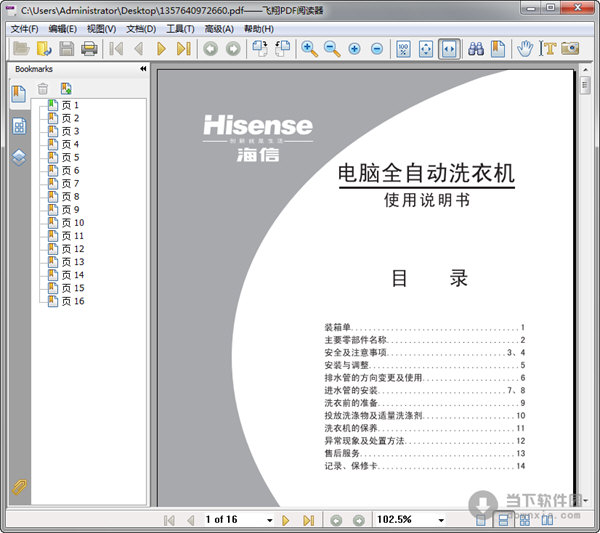This screenshot has height=533, width=600.
Task: Switch to layers sidebar tab
Action: pyautogui.click(x=19, y=157)
